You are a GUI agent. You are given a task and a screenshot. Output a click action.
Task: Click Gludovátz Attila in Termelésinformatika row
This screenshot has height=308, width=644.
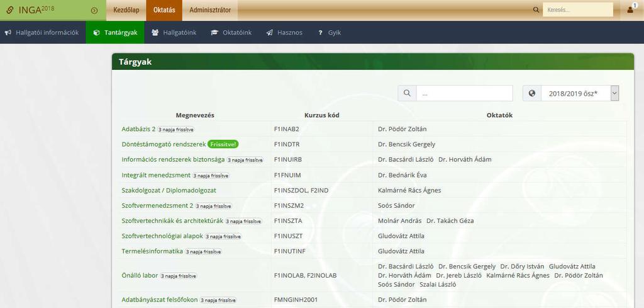401,251
